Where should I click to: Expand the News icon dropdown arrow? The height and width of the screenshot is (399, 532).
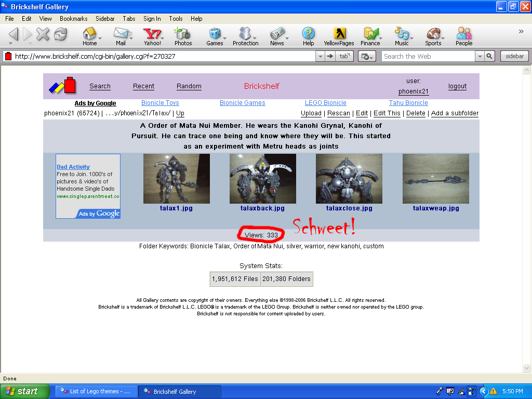tap(287, 38)
